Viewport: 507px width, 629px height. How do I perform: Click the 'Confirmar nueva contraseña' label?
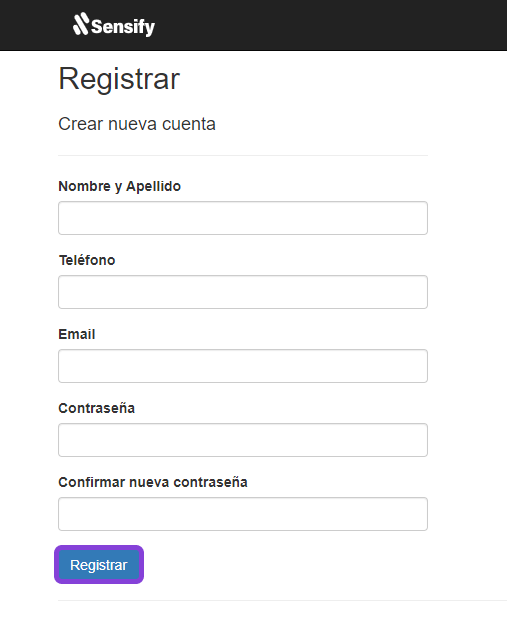(153, 482)
